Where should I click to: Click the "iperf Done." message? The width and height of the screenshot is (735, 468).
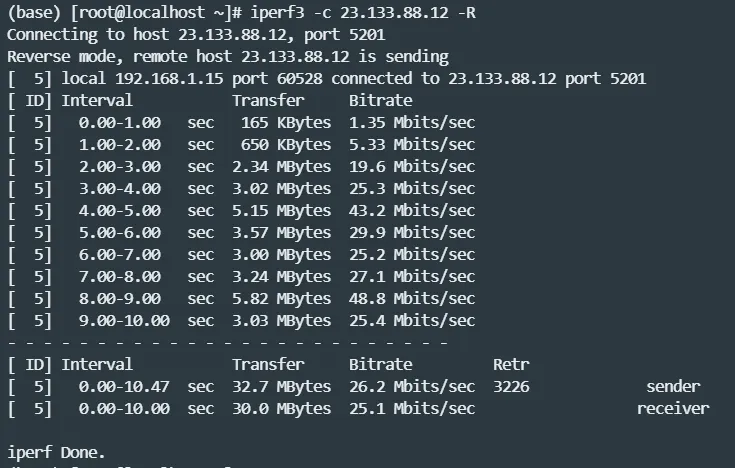coord(56,452)
